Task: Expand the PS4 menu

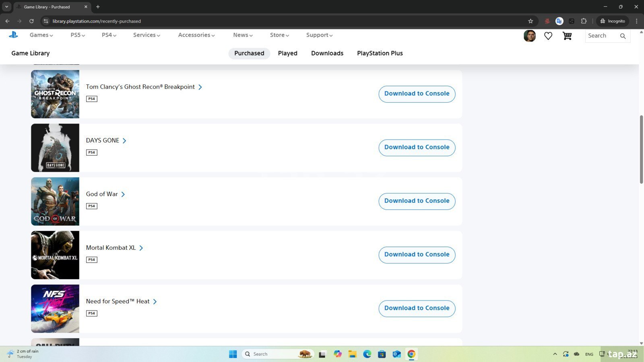Action: tap(109, 35)
